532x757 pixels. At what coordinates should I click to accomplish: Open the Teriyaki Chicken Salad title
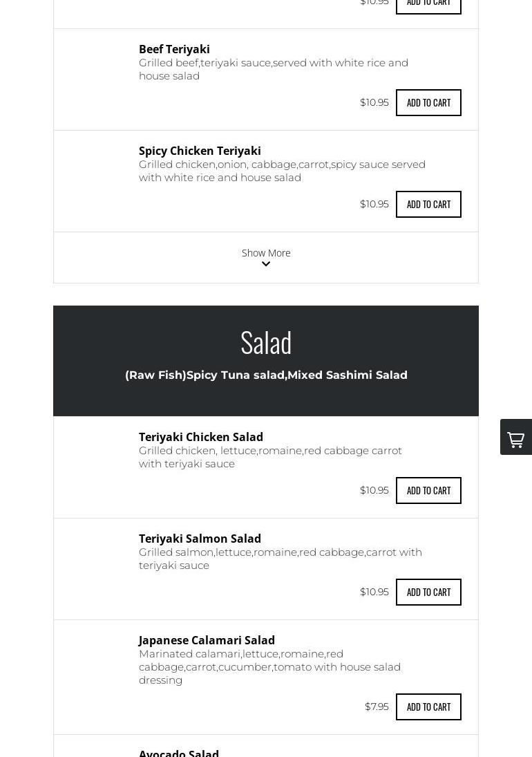tap(201, 437)
